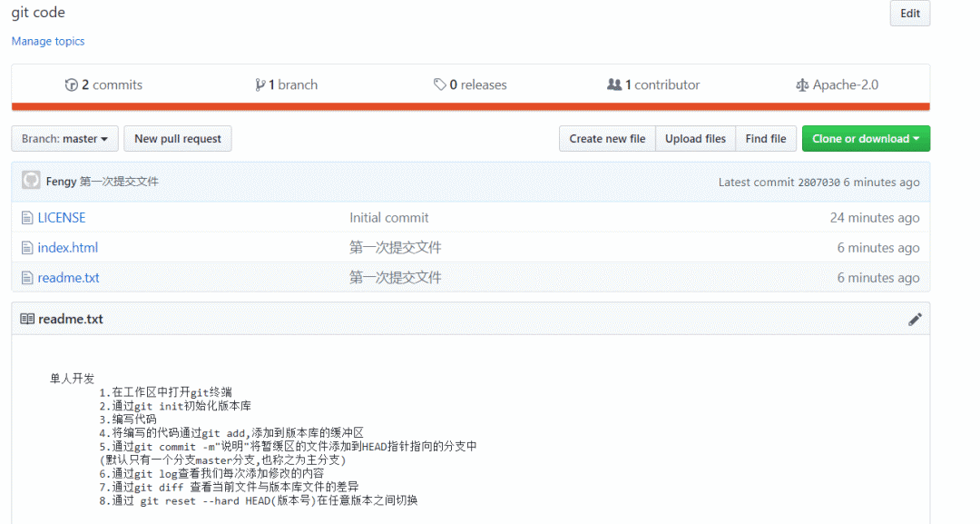Click the Apache-2.0 license scale icon

coord(802,85)
